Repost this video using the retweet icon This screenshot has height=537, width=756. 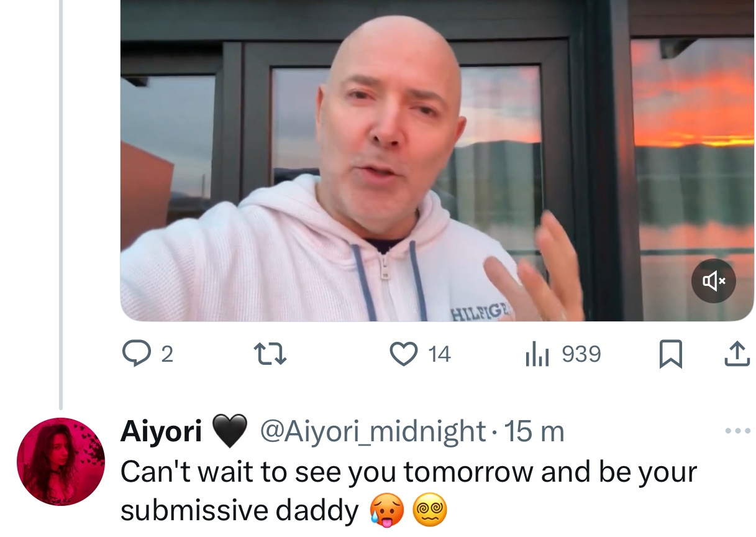pyautogui.click(x=271, y=354)
